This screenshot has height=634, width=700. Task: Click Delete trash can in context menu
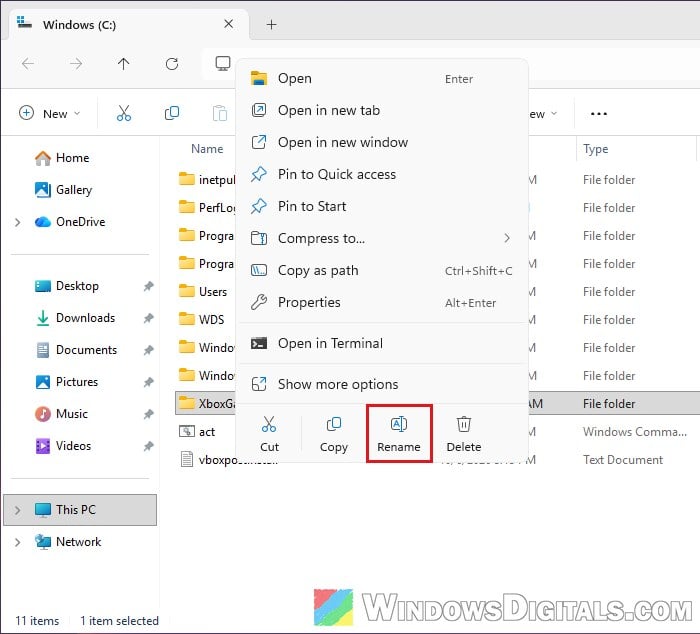(464, 434)
